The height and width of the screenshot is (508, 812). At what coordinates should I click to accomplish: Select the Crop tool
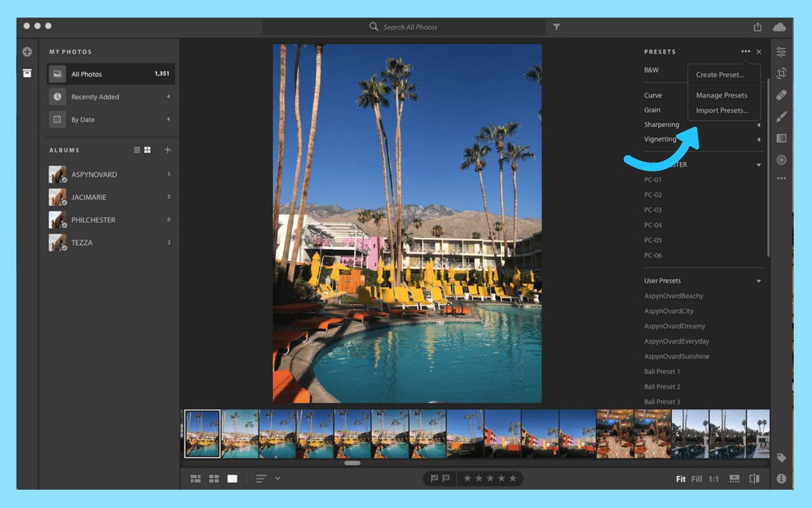pyautogui.click(x=782, y=72)
